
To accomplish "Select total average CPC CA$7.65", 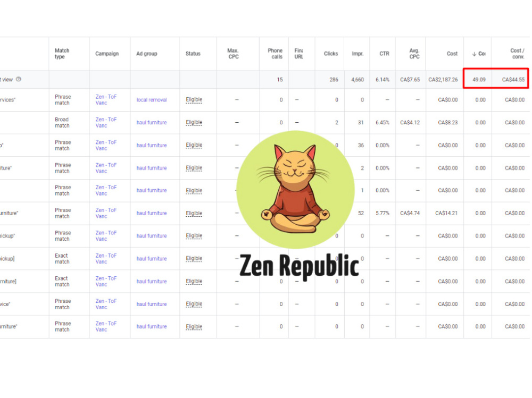I will pyautogui.click(x=410, y=80).
